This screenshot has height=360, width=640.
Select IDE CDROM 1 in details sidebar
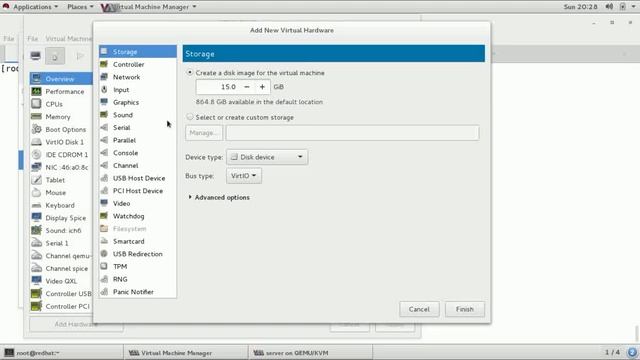pyautogui.click(x=61, y=154)
